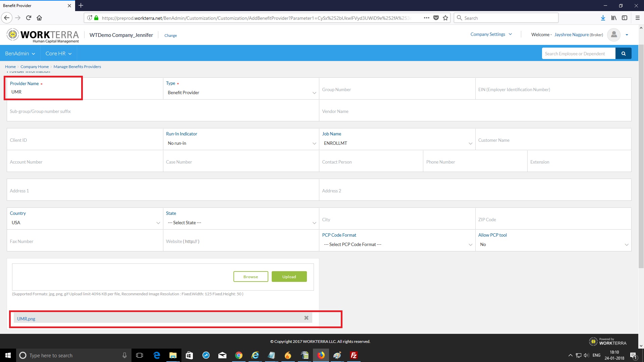This screenshot has width=644, height=362.
Task: Open a new browser tab with plus
Action: click(81, 5)
